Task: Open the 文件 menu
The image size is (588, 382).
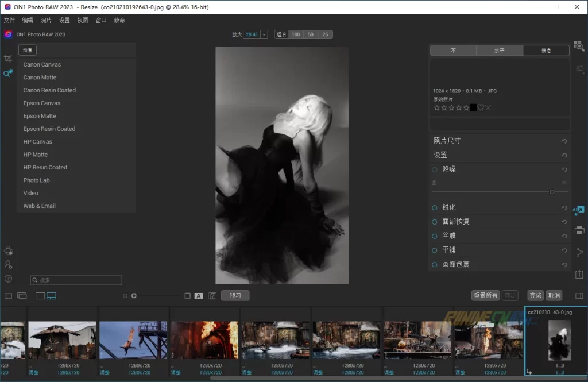Action: coord(9,20)
